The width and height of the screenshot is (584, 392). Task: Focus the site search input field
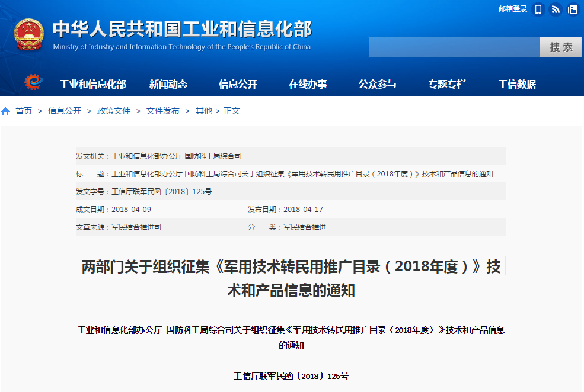[454, 47]
